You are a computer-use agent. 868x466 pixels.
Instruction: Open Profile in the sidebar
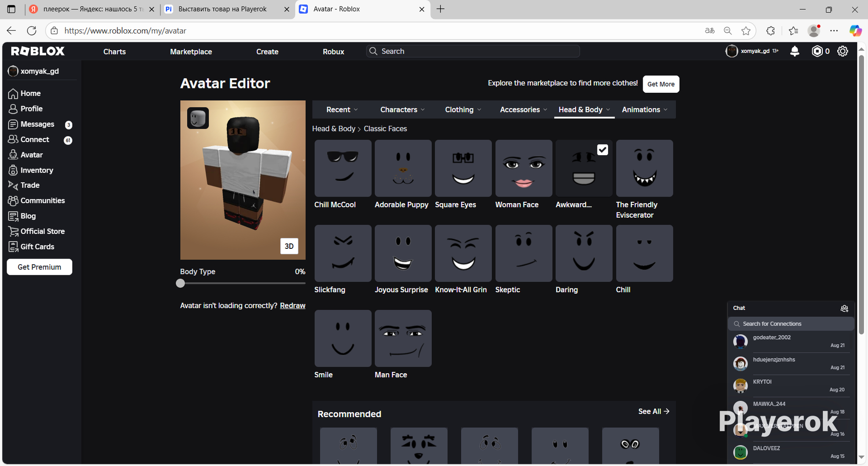click(x=25, y=109)
